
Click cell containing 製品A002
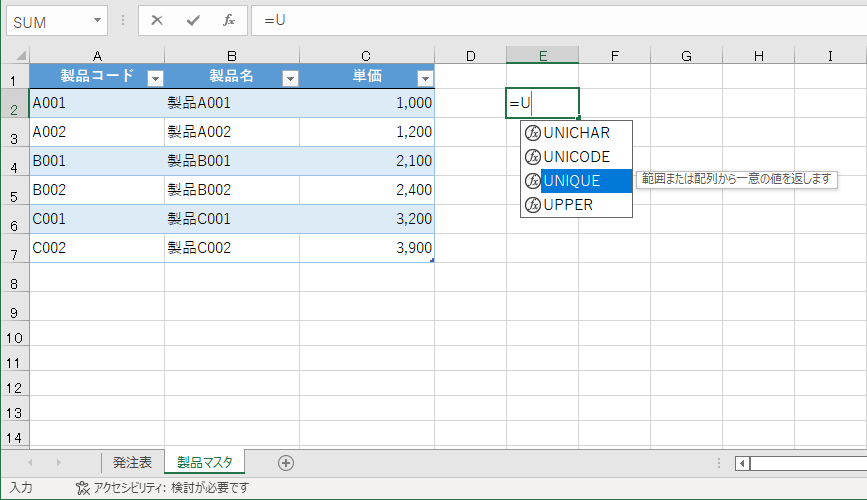232,132
